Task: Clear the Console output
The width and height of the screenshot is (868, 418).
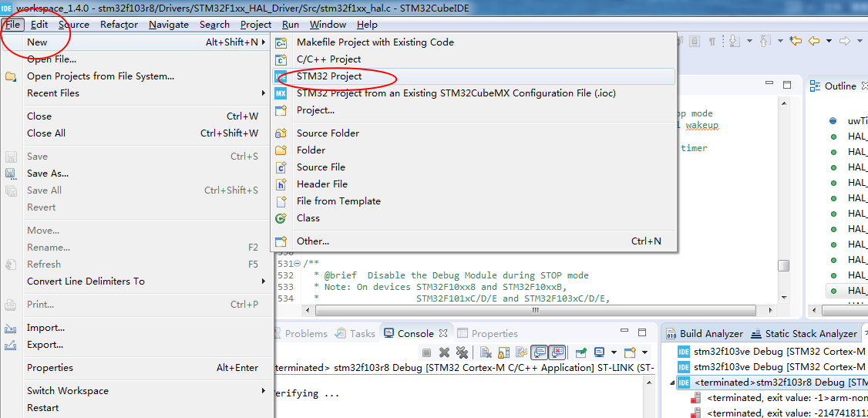Action: click(486, 352)
